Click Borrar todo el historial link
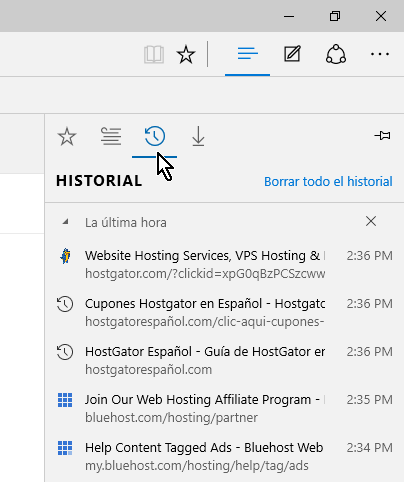The width and height of the screenshot is (404, 482). (328, 182)
